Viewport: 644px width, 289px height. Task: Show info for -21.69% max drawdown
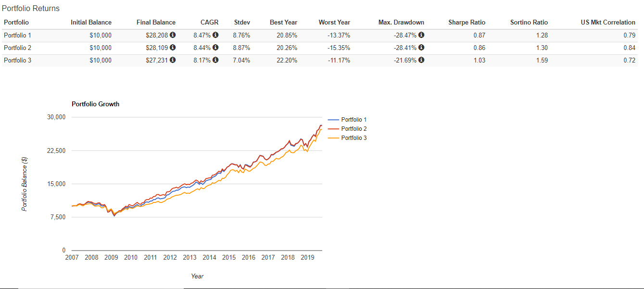click(421, 60)
